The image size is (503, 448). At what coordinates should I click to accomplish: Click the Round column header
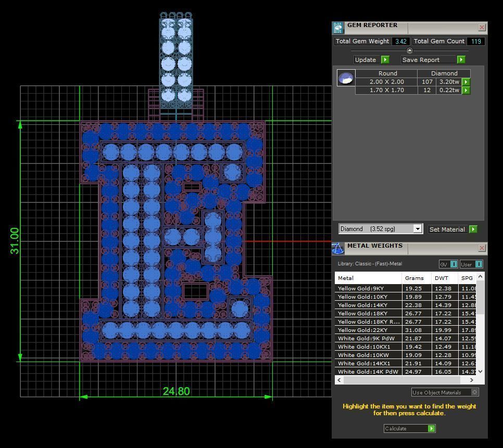(387, 73)
